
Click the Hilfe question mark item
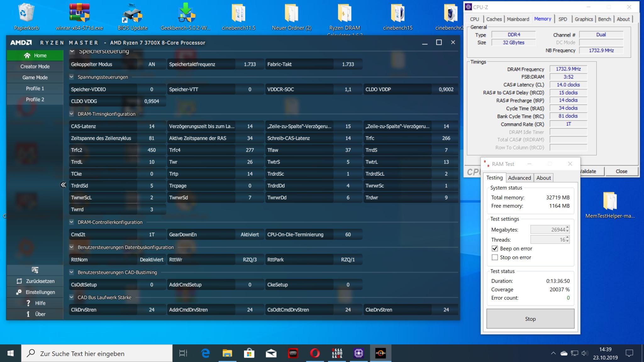(28, 303)
